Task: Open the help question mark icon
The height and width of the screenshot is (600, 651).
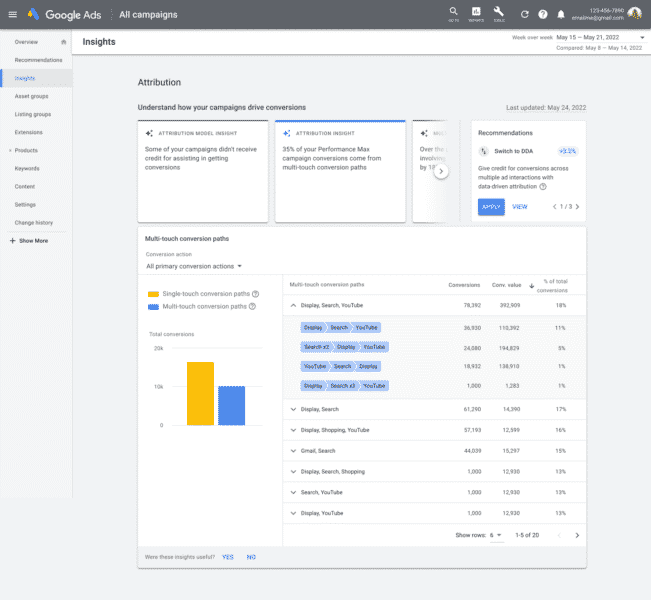Action: [543, 14]
